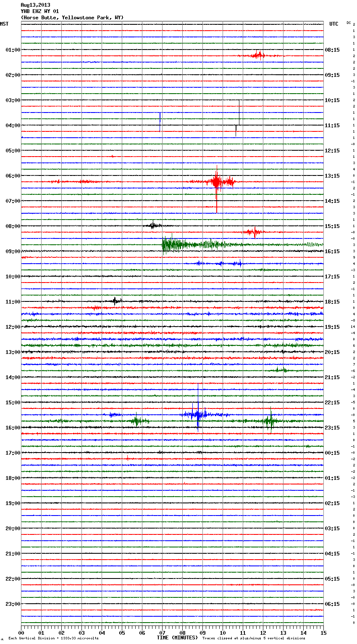Click the blue event burst after 15:00
357x644 pixels.
point(197,415)
